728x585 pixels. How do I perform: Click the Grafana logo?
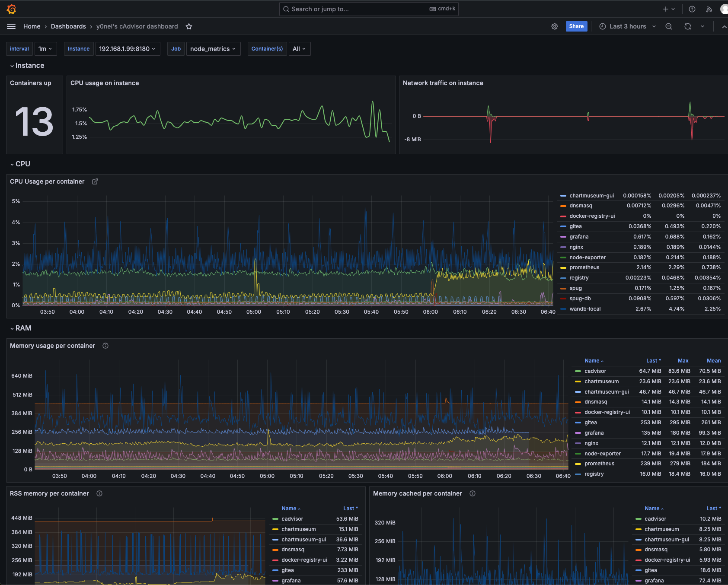[12, 9]
